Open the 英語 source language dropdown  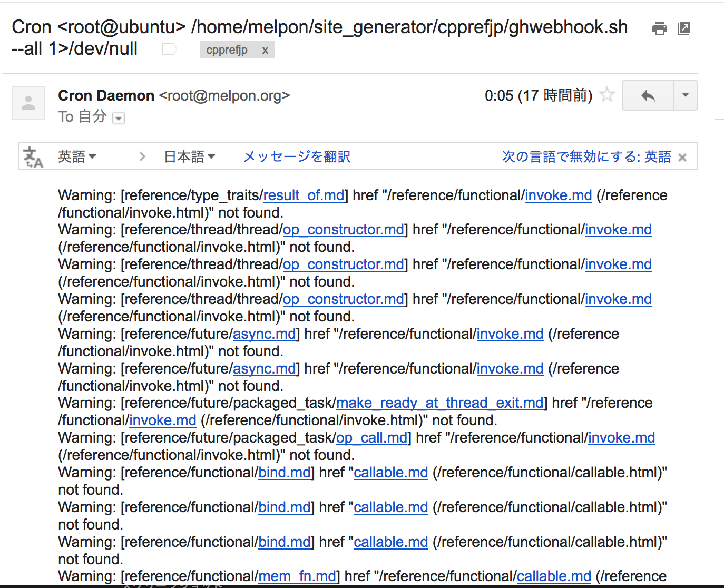click(77, 156)
